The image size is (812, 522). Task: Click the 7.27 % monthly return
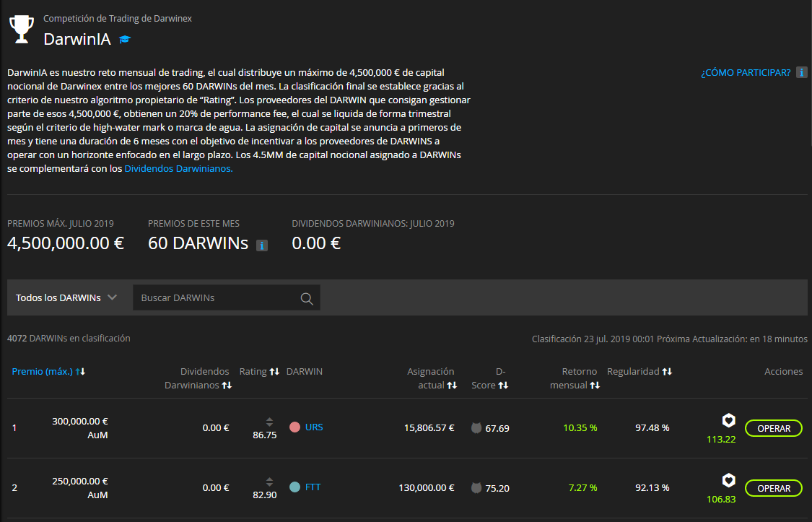tap(582, 488)
